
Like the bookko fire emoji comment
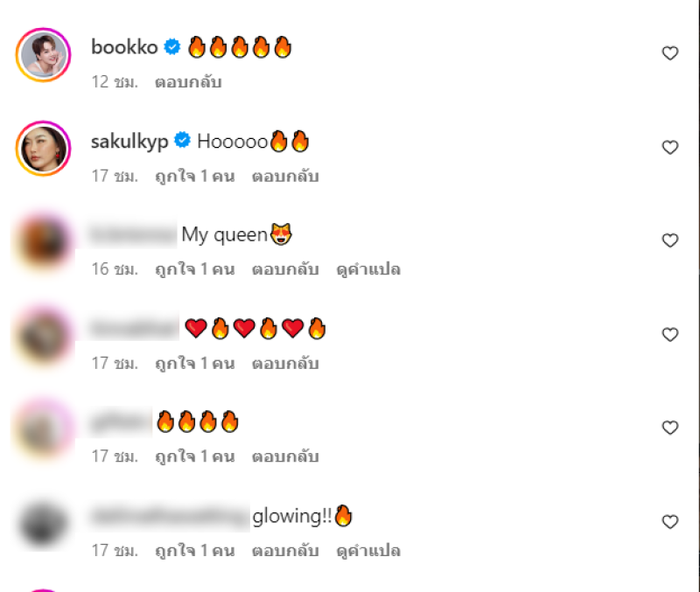point(669,53)
